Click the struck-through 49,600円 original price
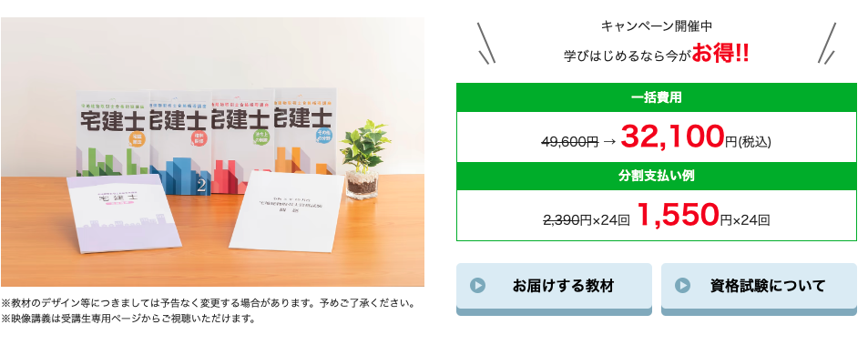Viewport: 868px width, 345px height. pos(569,141)
